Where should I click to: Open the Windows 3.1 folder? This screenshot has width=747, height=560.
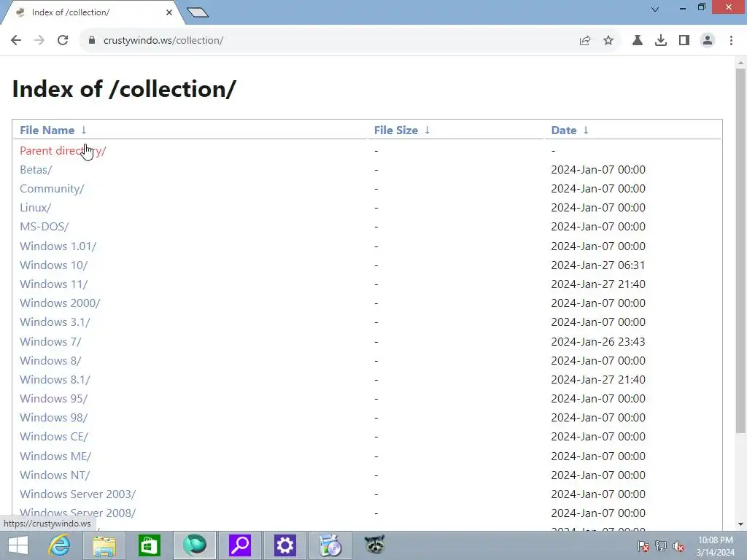pyautogui.click(x=55, y=322)
